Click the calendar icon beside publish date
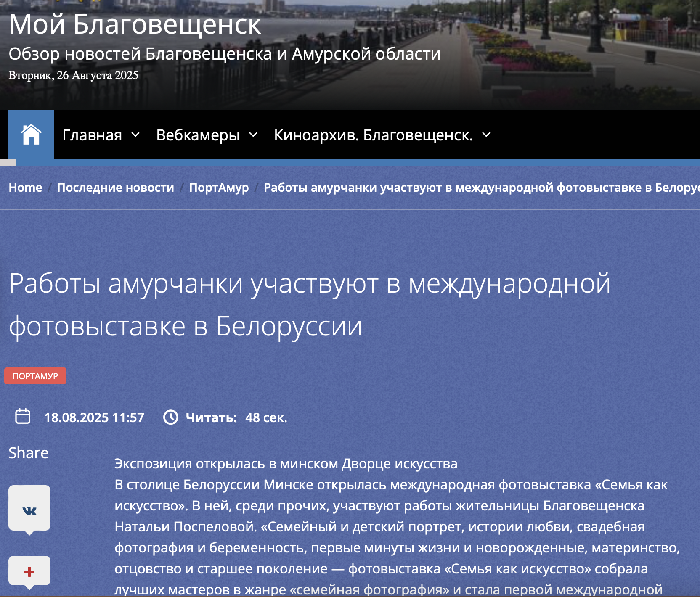The image size is (700, 597). (x=23, y=417)
